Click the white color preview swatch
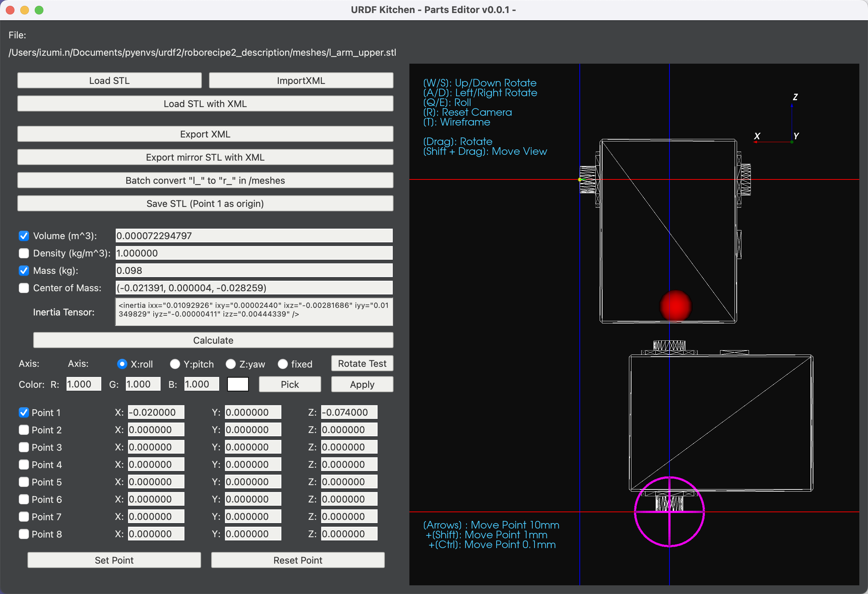Viewport: 868px width, 594px height. coord(238,385)
